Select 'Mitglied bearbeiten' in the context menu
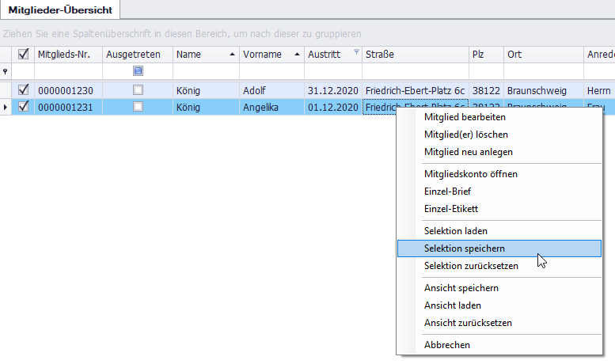This screenshot has width=615, height=364. click(465, 116)
